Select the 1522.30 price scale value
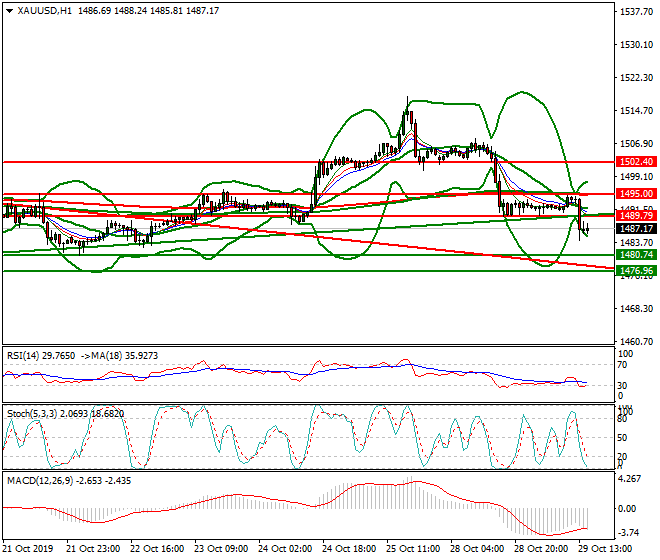660x560 pixels. coord(636,78)
